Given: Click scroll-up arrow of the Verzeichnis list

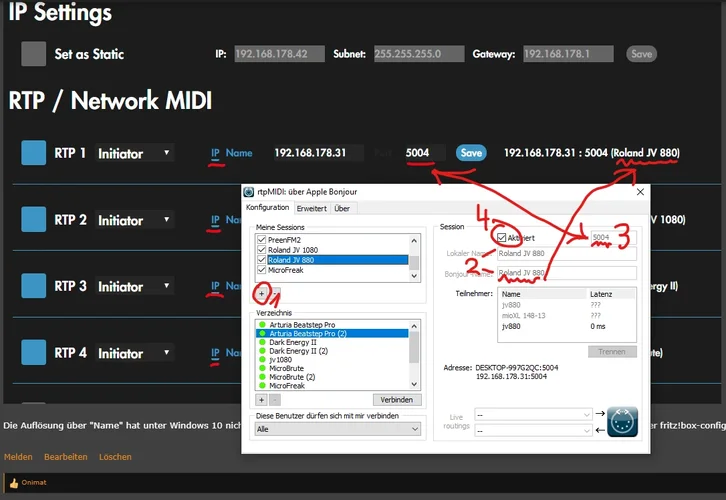Looking at the screenshot, I should pyautogui.click(x=414, y=326).
